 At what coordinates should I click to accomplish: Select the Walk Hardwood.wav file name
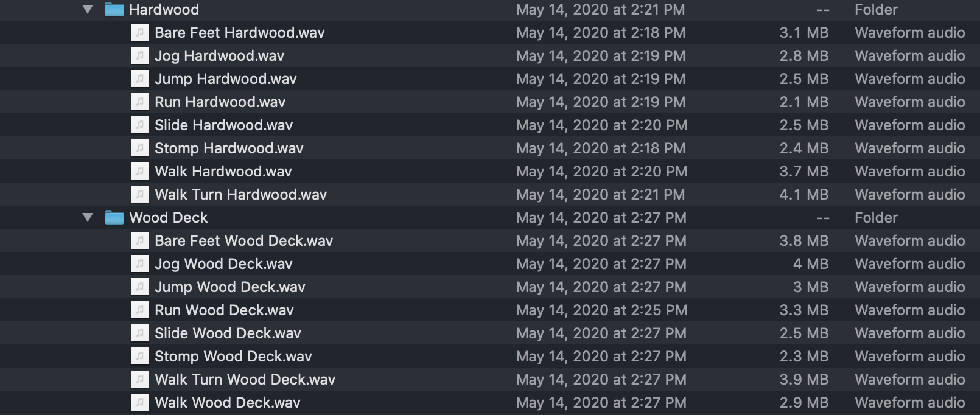point(223,172)
